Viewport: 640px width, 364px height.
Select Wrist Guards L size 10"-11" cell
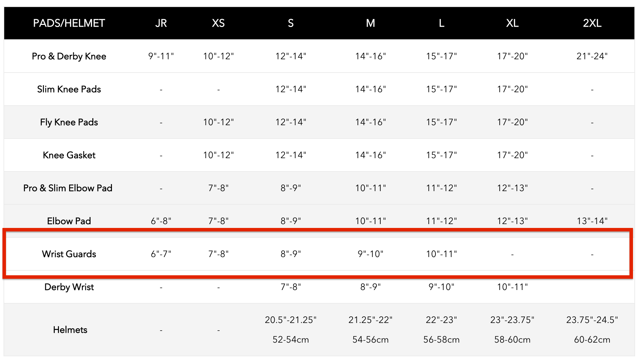click(x=441, y=254)
